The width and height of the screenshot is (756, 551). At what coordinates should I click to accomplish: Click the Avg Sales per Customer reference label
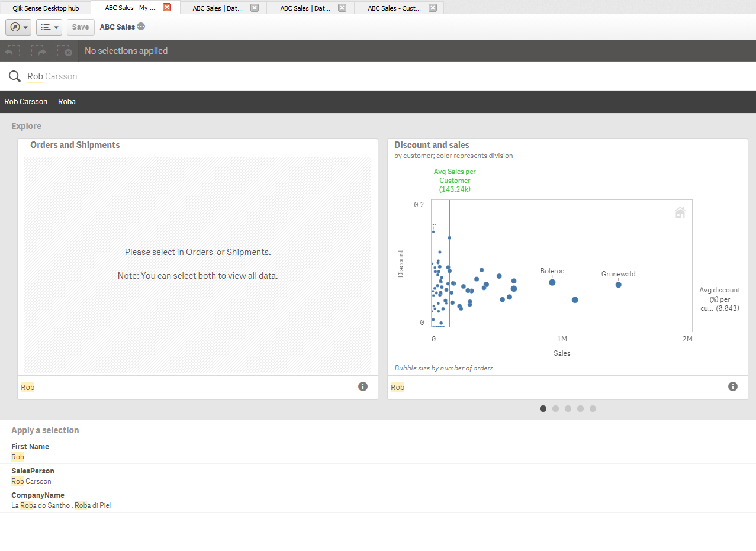click(455, 181)
